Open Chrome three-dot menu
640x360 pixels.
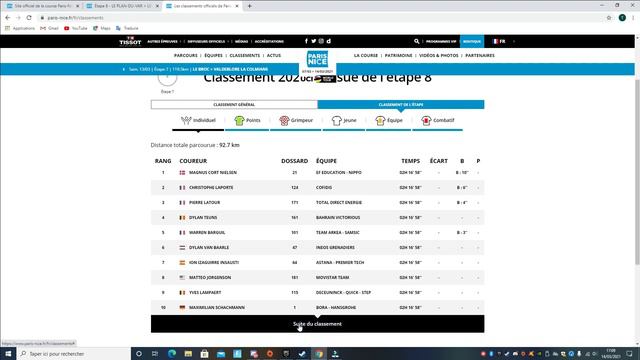[x=633, y=18]
